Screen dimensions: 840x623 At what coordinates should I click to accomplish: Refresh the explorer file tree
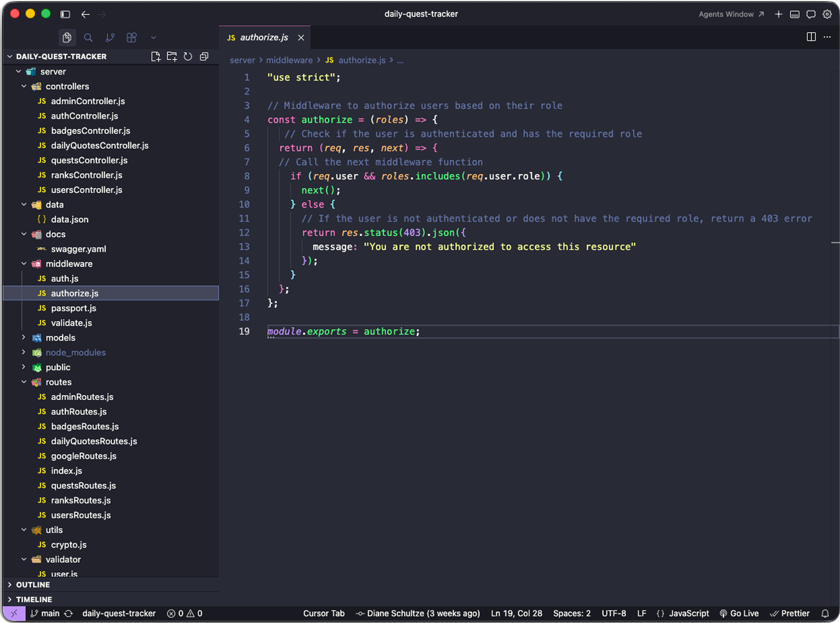[x=188, y=57]
